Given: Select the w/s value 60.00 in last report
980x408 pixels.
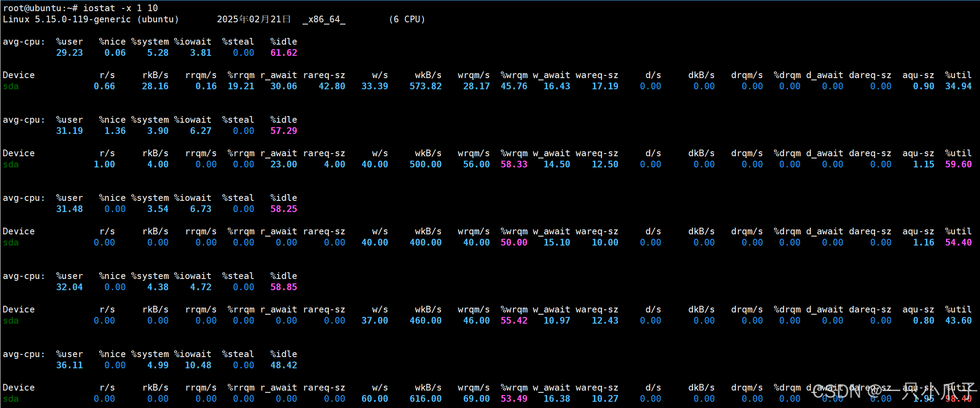Looking at the screenshot, I should pos(374,399).
